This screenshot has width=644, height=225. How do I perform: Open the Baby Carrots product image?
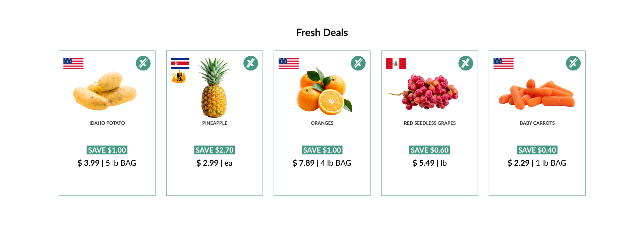click(x=537, y=94)
